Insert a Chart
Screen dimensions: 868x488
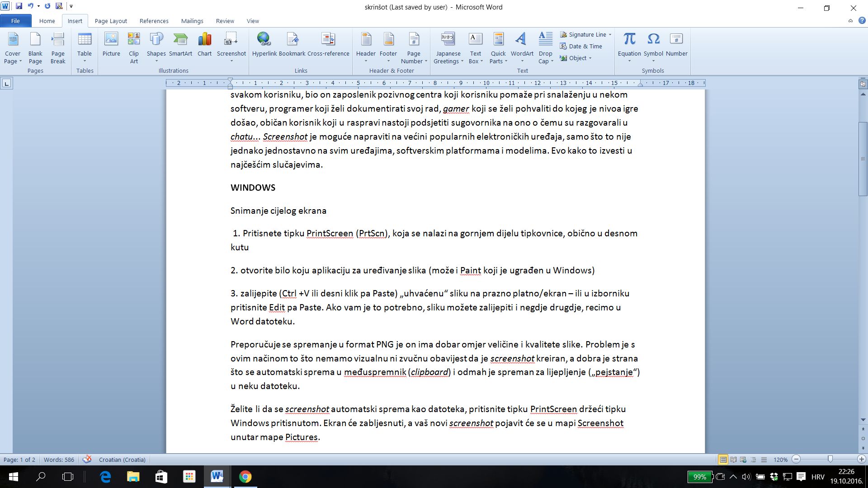tap(204, 44)
